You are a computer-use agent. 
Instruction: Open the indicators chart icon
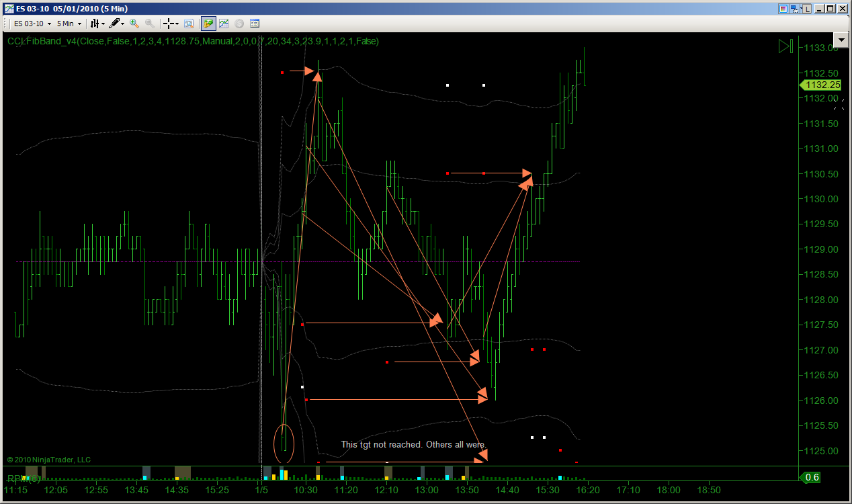click(x=224, y=24)
